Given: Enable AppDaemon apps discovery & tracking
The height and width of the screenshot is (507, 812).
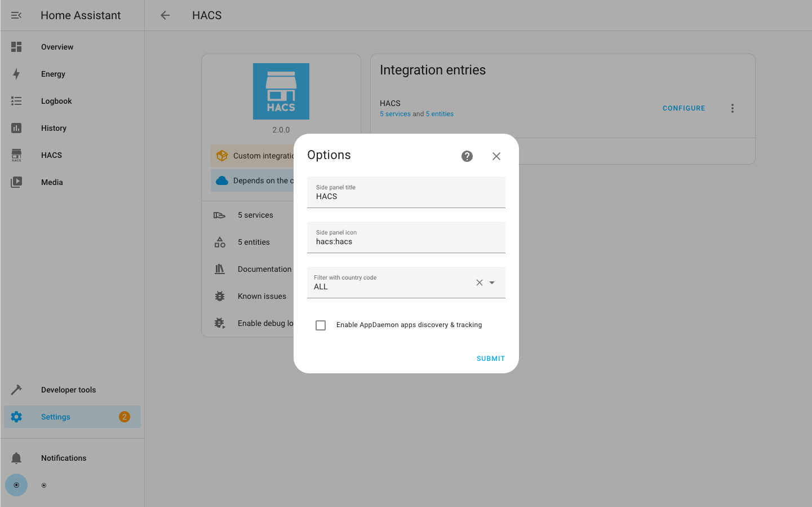Looking at the screenshot, I should [321, 325].
